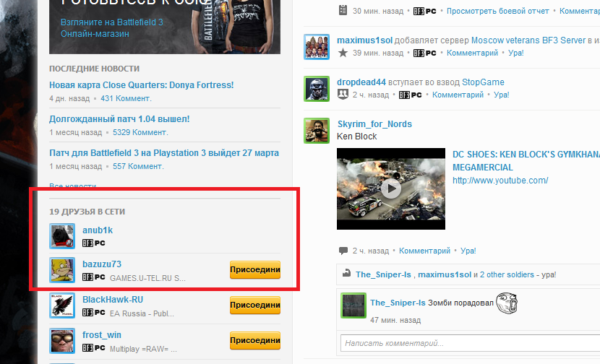Open anub1k's profile name link

(x=98, y=230)
